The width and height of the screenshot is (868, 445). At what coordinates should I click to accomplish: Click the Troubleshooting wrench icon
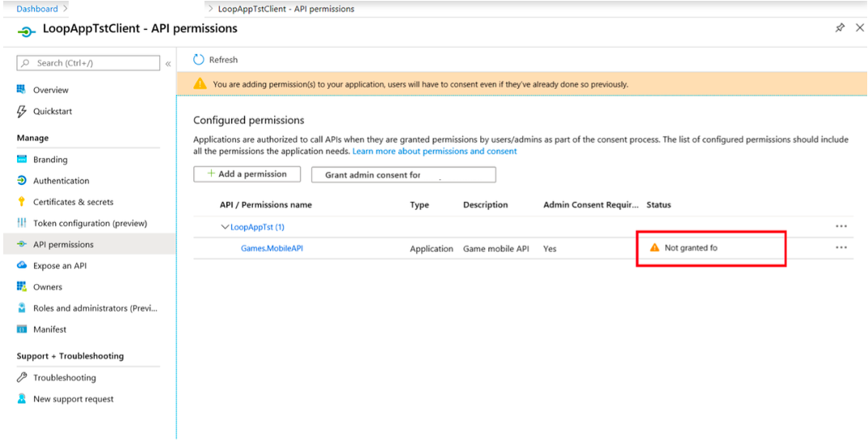(x=22, y=377)
